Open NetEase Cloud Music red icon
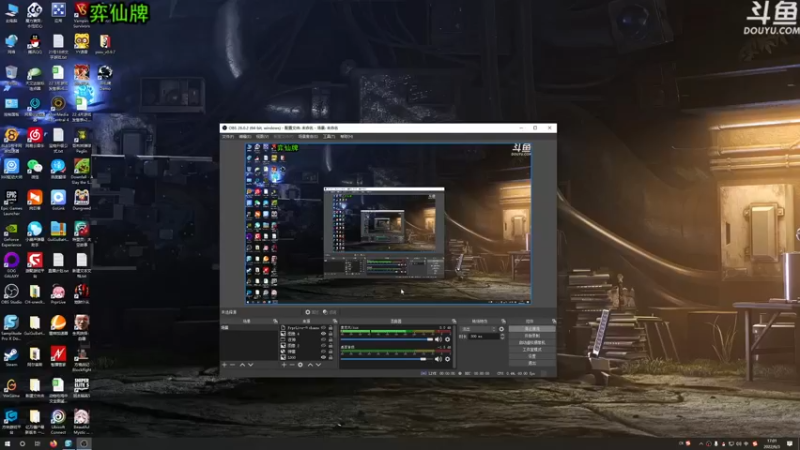 35,138
